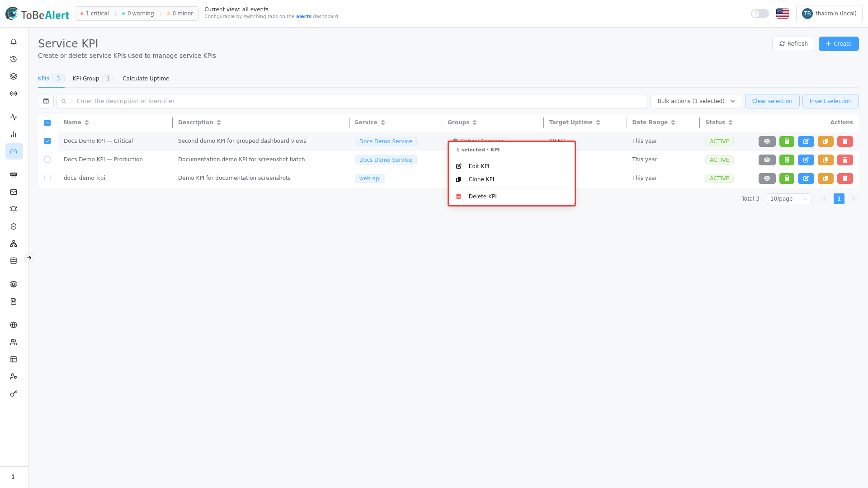
Task: Open the key icon in sidebar
Action: 14,394
